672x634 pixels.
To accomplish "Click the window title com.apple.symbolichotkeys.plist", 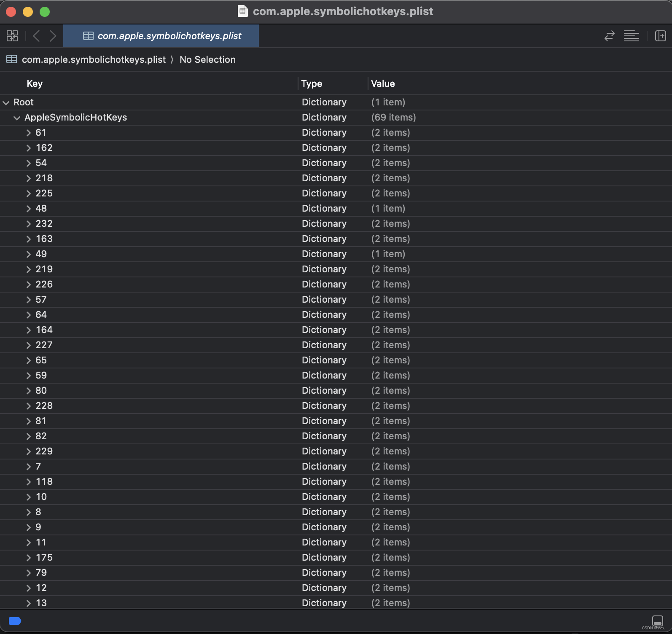I will [x=343, y=11].
